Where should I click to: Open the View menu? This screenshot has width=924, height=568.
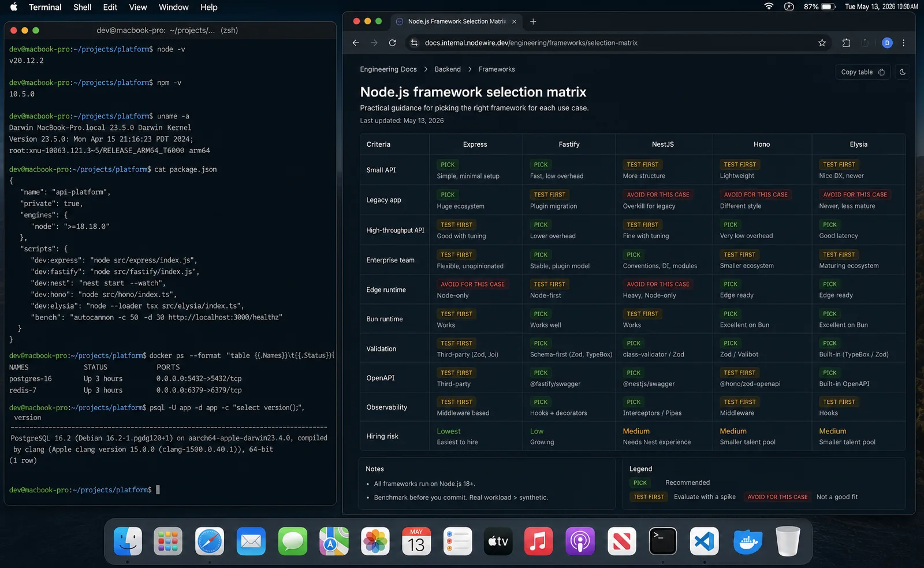point(138,7)
